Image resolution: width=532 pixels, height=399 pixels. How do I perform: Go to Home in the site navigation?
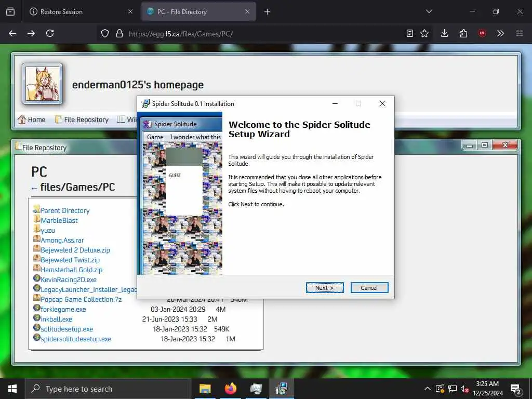click(32, 119)
